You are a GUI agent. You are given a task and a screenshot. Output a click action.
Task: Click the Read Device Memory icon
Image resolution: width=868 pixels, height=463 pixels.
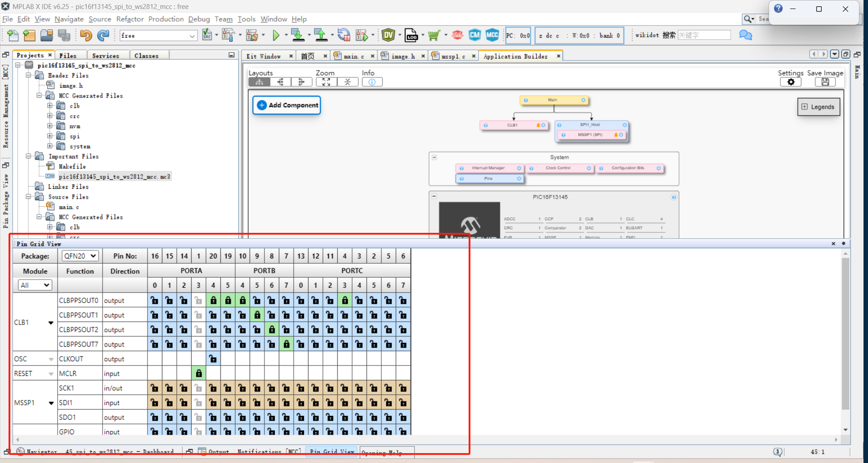[321, 35]
